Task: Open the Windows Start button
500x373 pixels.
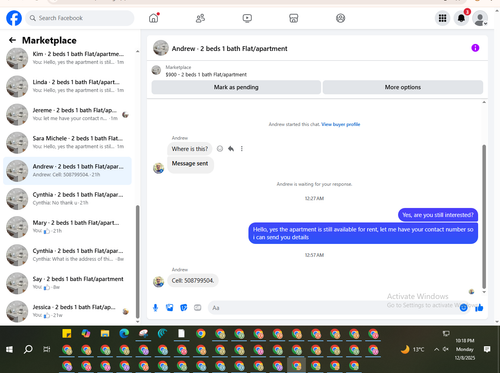Action: tap(9, 349)
